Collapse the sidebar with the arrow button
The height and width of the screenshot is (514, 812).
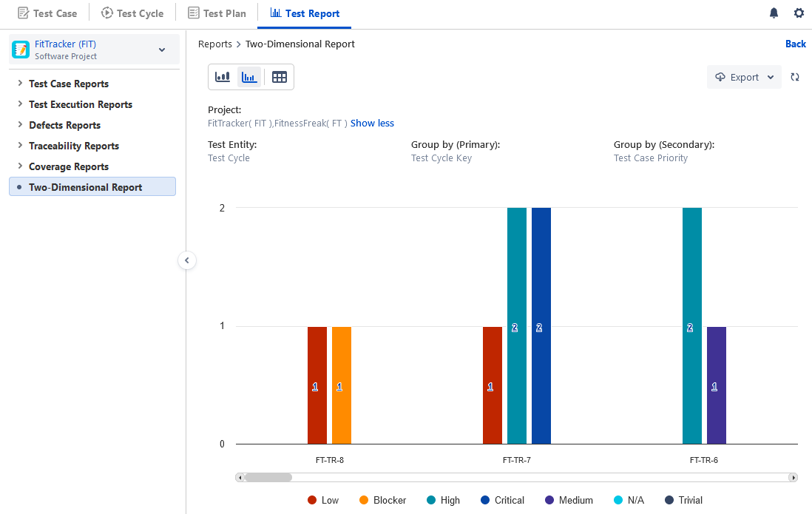(187, 260)
